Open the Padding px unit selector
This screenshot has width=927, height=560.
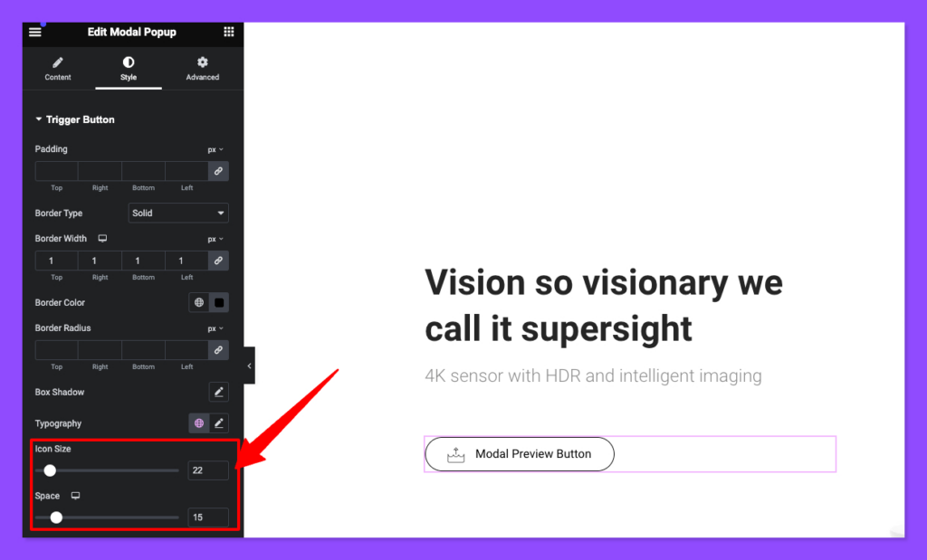click(215, 149)
